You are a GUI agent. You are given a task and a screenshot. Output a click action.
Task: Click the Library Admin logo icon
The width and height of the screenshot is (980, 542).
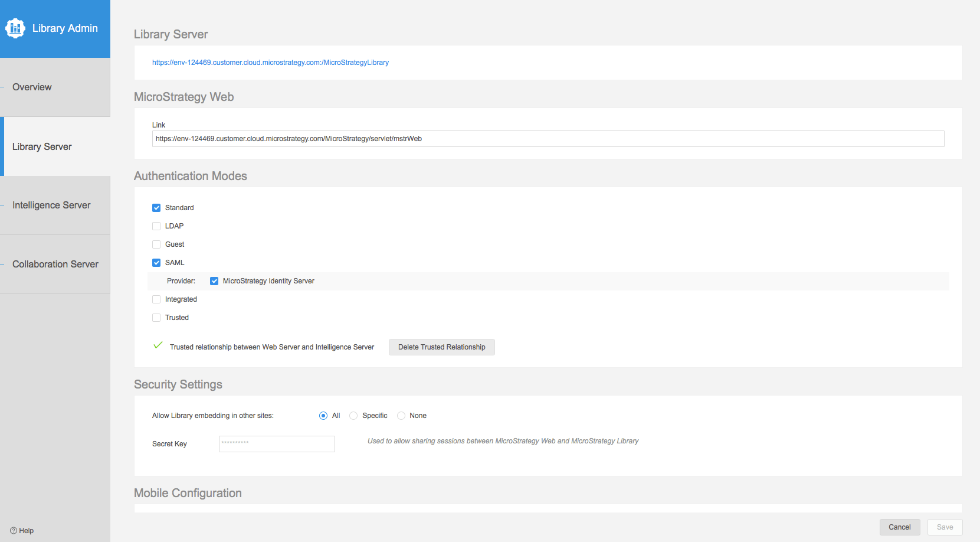point(15,28)
